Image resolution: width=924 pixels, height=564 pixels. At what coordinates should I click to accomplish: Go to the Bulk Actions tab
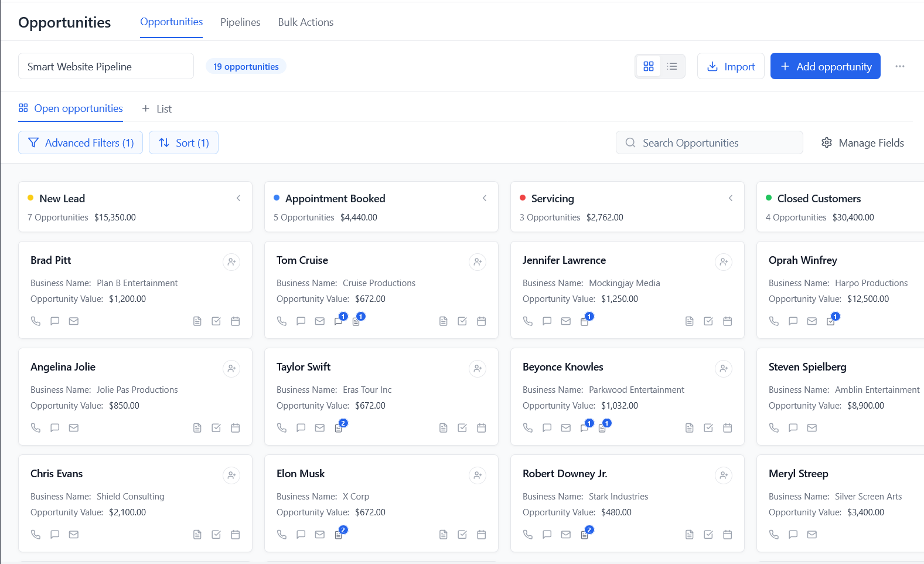coord(306,22)
